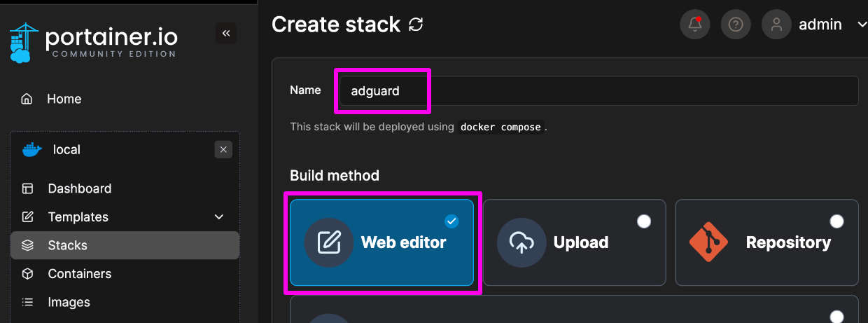Screen dimensions: 868x323
Task: Click the refresh icon next to Create stack
Action: (416, 25)
